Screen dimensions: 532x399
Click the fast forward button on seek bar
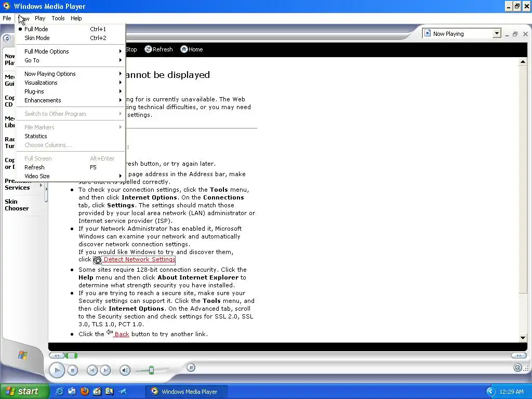click(518, 355)
